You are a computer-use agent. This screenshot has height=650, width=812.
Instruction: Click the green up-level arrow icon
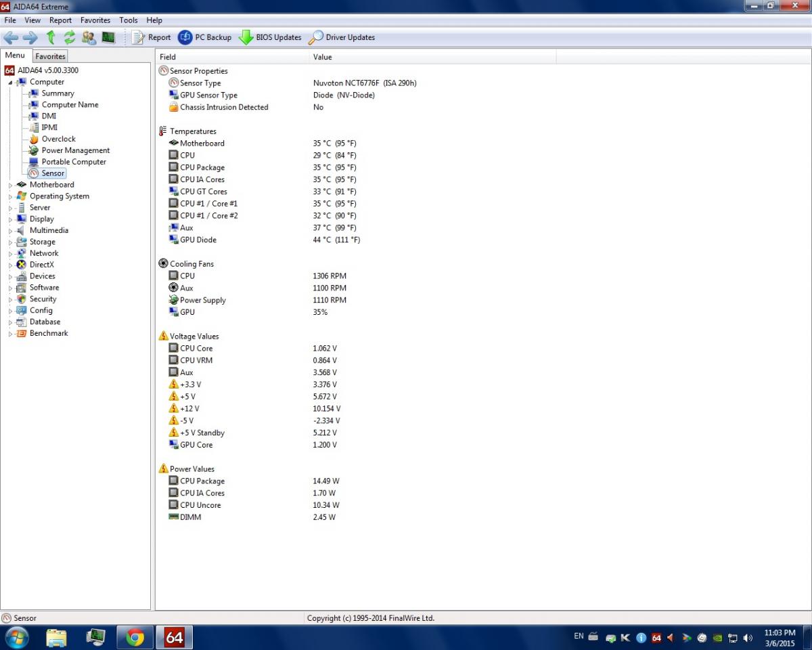51,38
